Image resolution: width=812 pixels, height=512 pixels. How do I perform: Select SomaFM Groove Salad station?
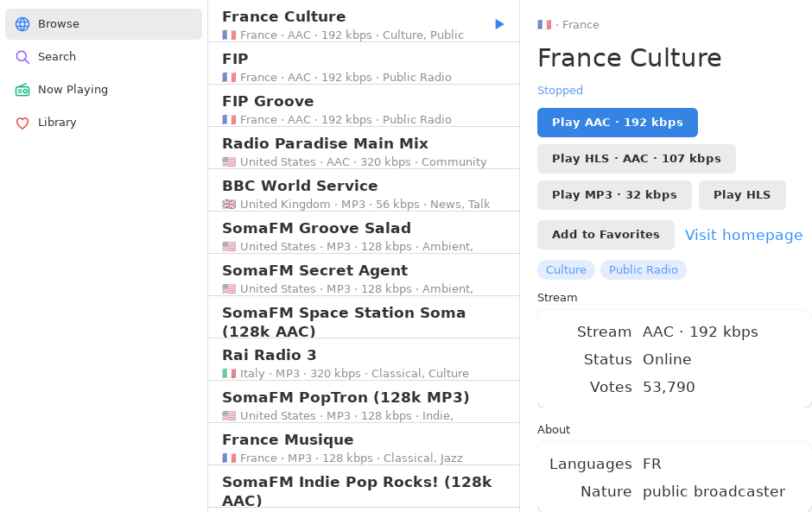click(x=364, y=232)
